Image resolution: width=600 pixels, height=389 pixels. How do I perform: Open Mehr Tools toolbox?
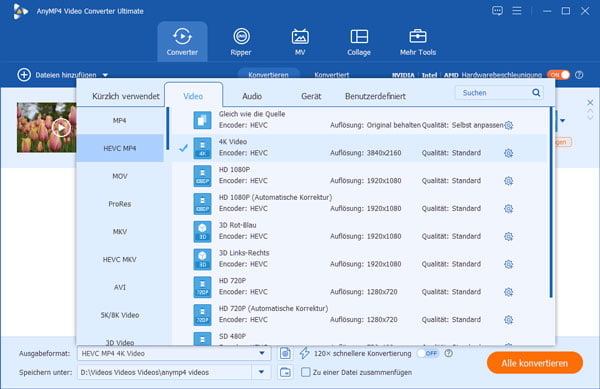pos(417,42)
